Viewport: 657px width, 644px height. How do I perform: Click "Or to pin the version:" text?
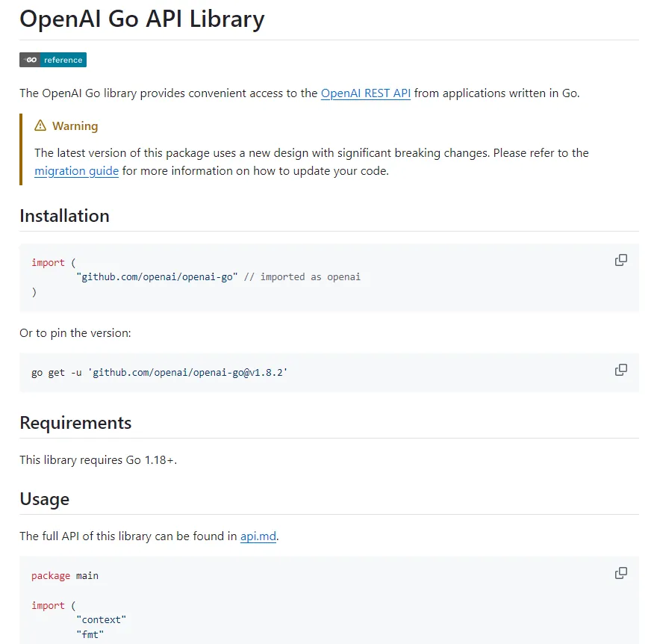tap(75, 333)
